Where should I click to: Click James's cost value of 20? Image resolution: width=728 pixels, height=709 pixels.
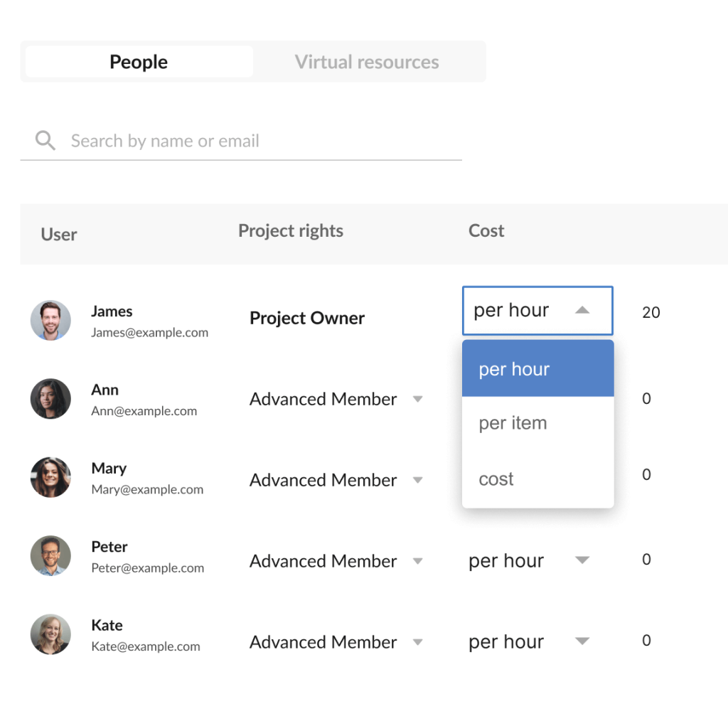[651, 312]
